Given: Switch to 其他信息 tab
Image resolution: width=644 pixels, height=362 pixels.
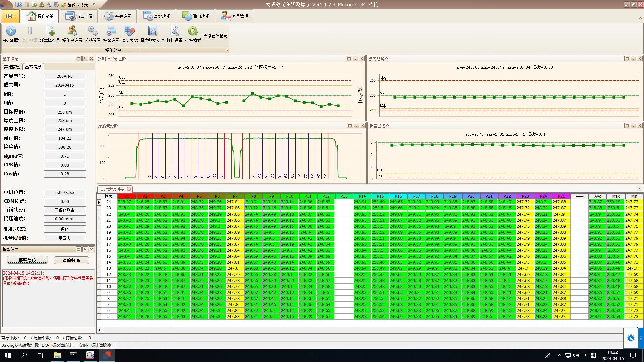Looking at the screenshot, I should click(x=12, y=67).
